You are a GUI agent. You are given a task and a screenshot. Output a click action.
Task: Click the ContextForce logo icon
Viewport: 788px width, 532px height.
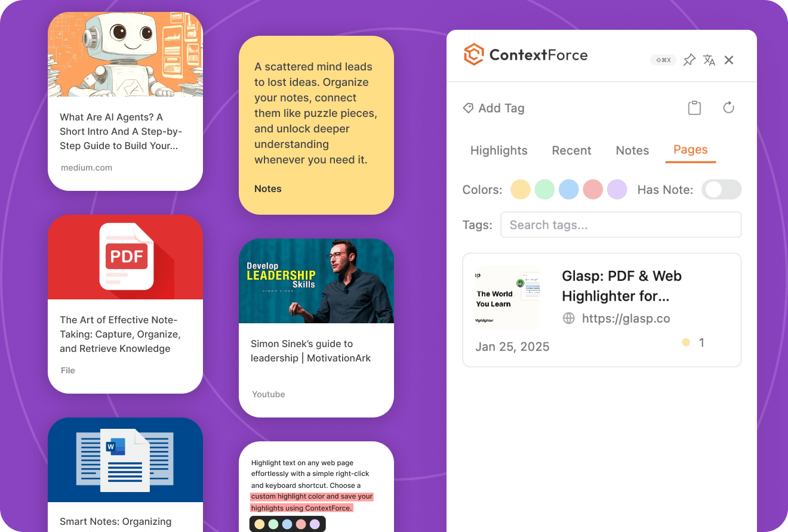point(473,55)
